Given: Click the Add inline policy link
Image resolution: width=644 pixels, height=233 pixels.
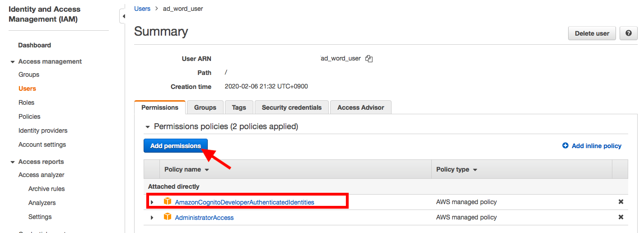Looking at the screenshot, I should (x=597, y=146).
